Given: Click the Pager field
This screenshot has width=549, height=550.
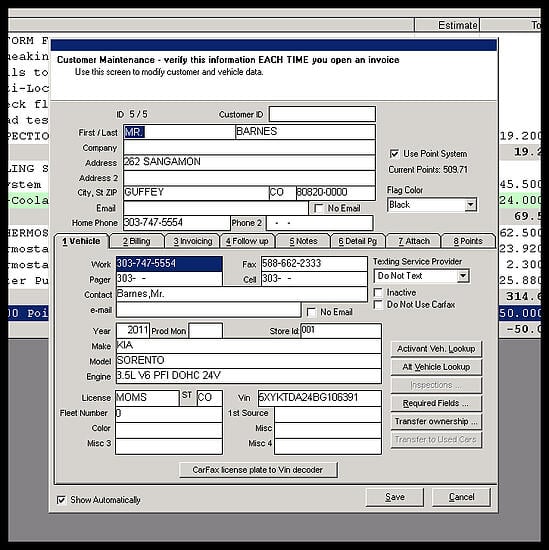Looking at the screenshot, I should [169, 279].
